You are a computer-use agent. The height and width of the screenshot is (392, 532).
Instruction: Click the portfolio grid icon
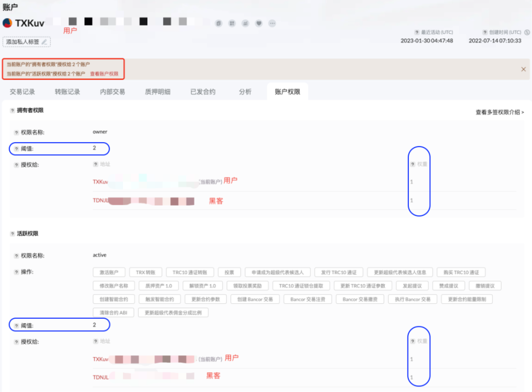(232, 24)
